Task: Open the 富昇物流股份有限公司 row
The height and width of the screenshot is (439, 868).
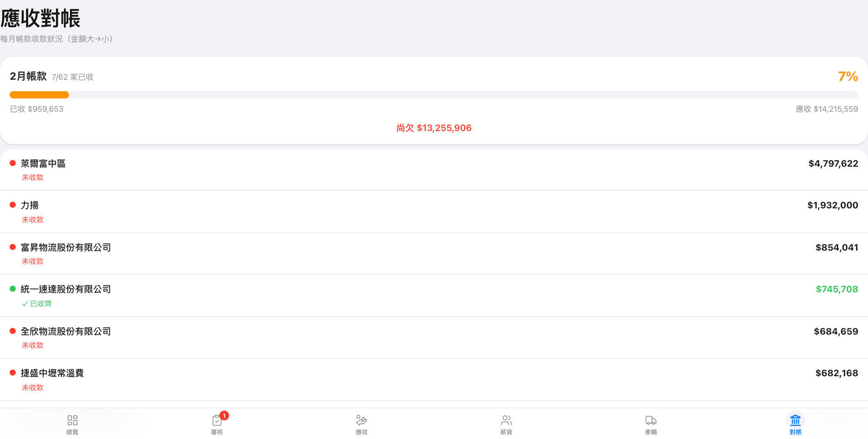Action: click(x=66, y=248)
